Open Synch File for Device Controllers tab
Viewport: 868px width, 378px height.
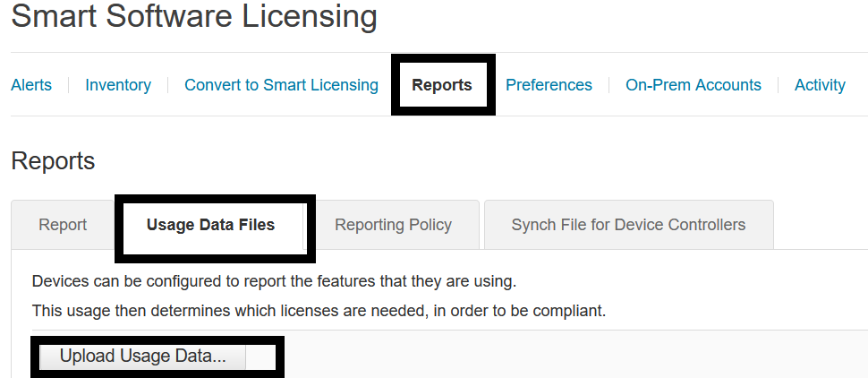[x=628, y=225]
